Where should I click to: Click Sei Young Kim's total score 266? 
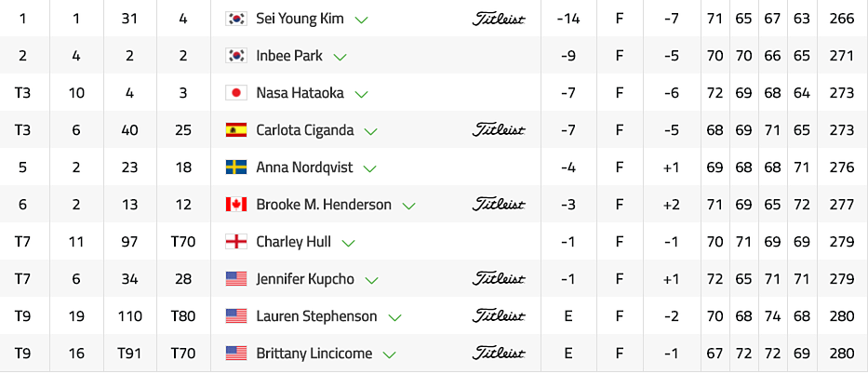[842, 19]
